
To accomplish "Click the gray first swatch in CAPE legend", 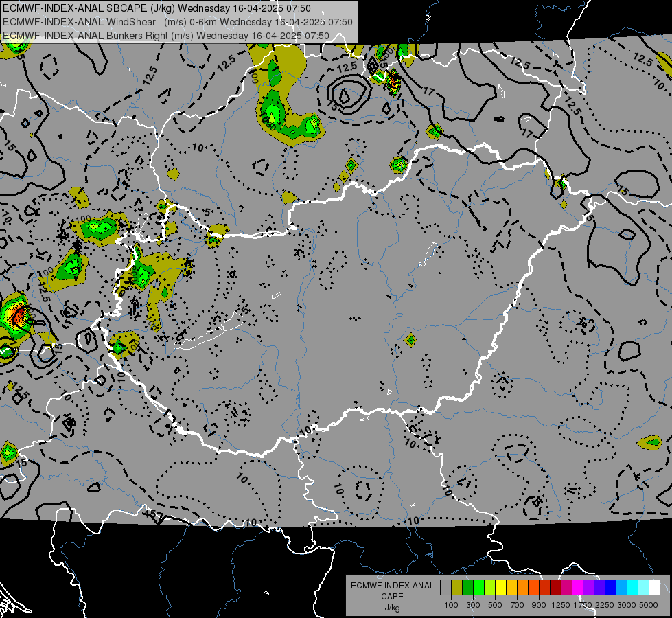I will pyautogui.click(x=445, y=588).
